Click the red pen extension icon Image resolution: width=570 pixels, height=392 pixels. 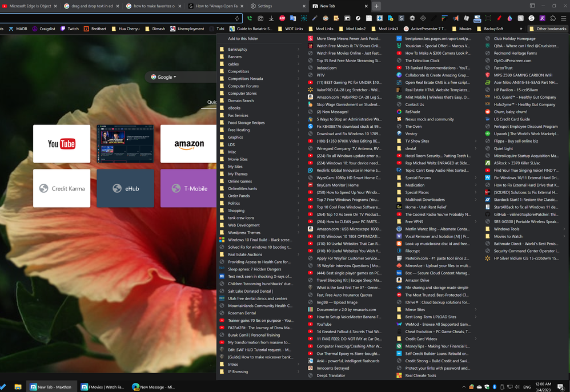499,18
